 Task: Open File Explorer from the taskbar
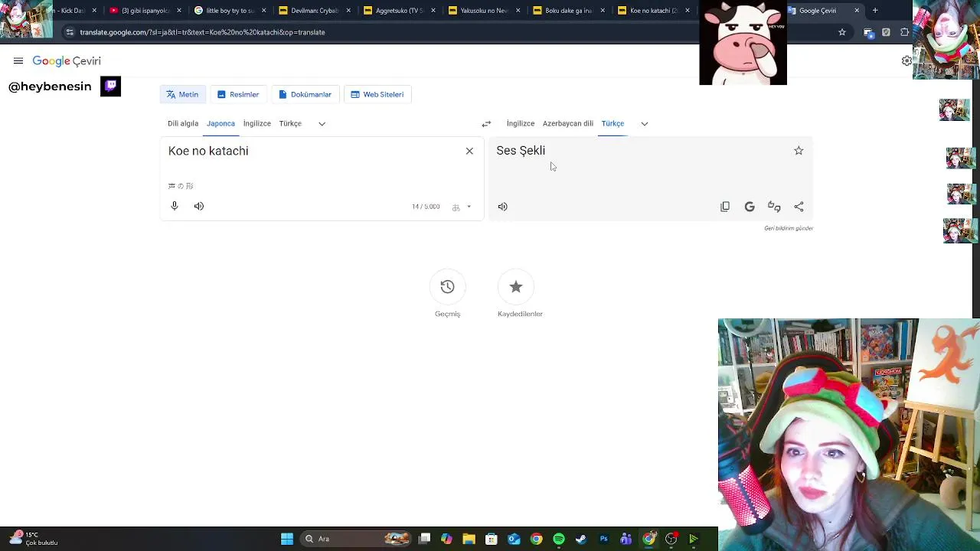pyautogui.click(x=469, y=539)
